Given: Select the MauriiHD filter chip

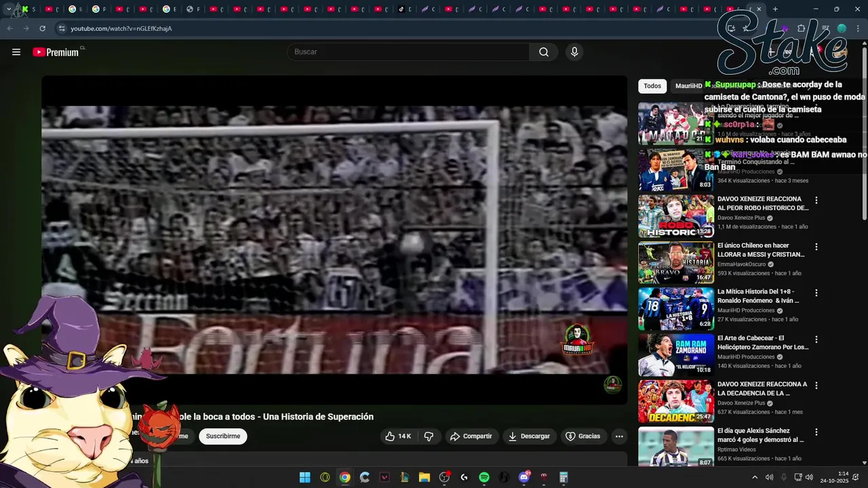Looking at the screenshot, I should tap(688, 86).
